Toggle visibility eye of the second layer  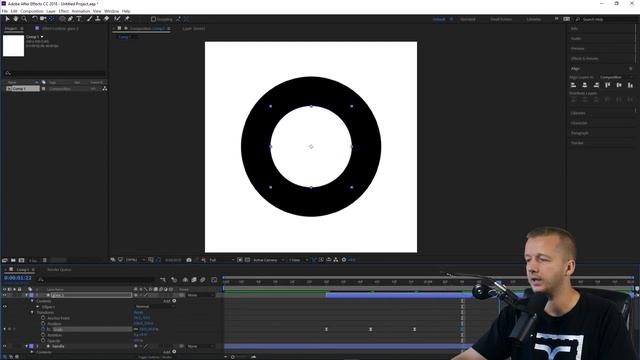4,346
